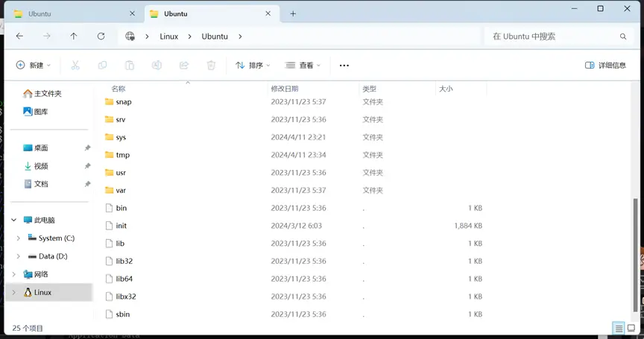Click the file list vertical scrollbar
Screen dimensions: 644x339
click(636, 255)
